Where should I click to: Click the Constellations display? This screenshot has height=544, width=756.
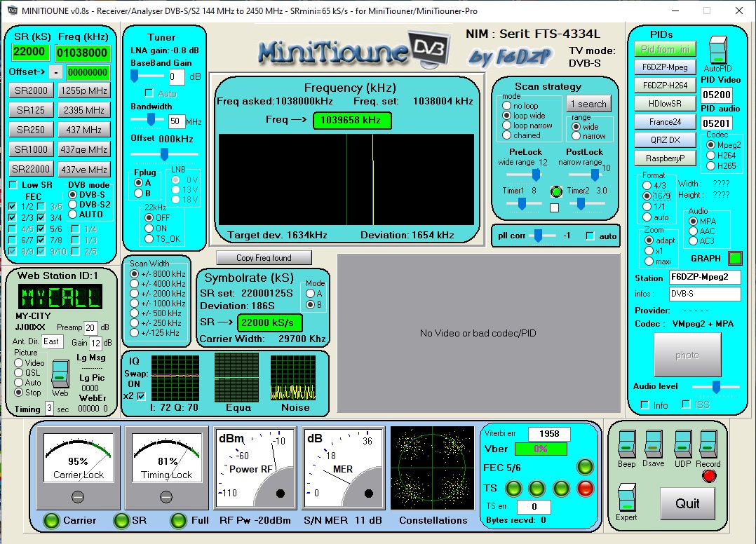432,468
